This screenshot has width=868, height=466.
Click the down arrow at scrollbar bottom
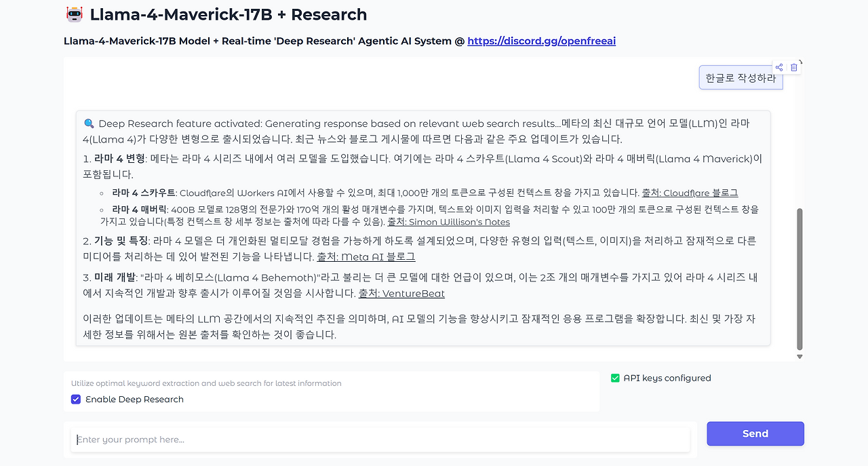pyautogui.click(x=799, y=355)
